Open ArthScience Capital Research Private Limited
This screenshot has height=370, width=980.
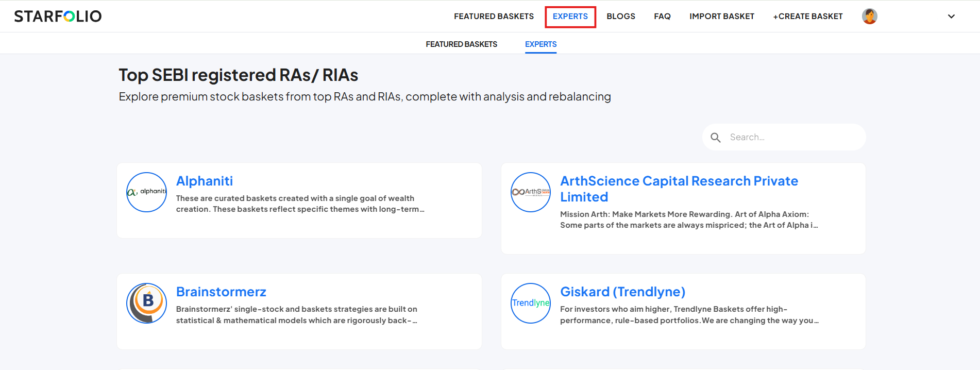[x=679, y=189]
